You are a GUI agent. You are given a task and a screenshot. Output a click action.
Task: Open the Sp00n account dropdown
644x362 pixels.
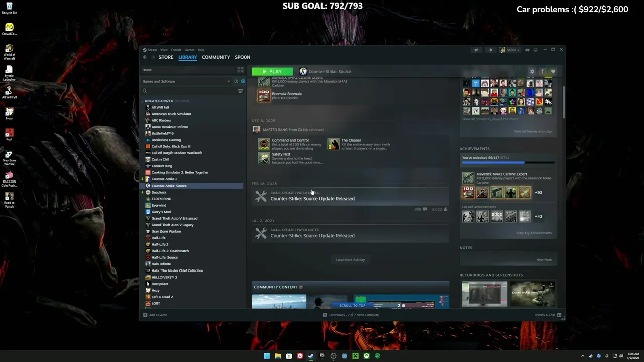coord(511,50)
